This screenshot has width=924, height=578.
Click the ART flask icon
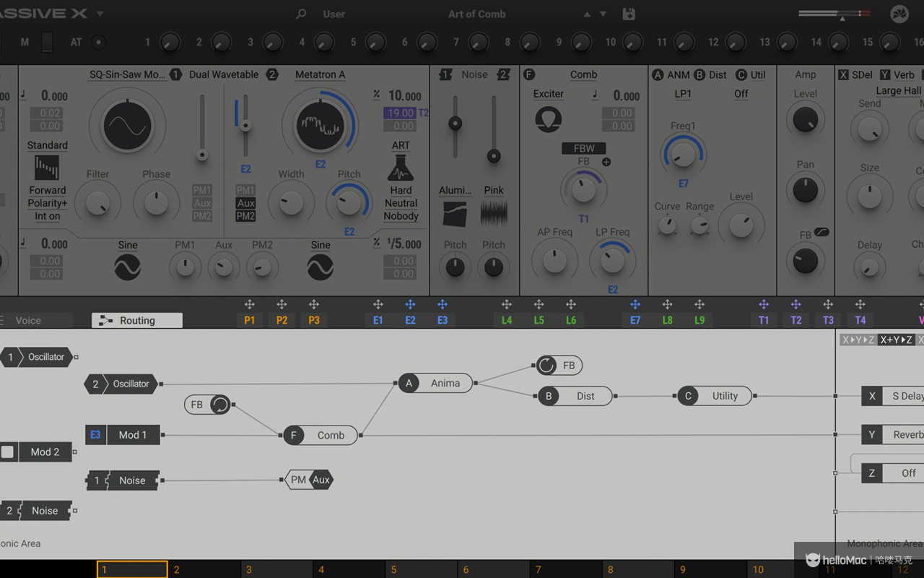[x=401, y=168]
